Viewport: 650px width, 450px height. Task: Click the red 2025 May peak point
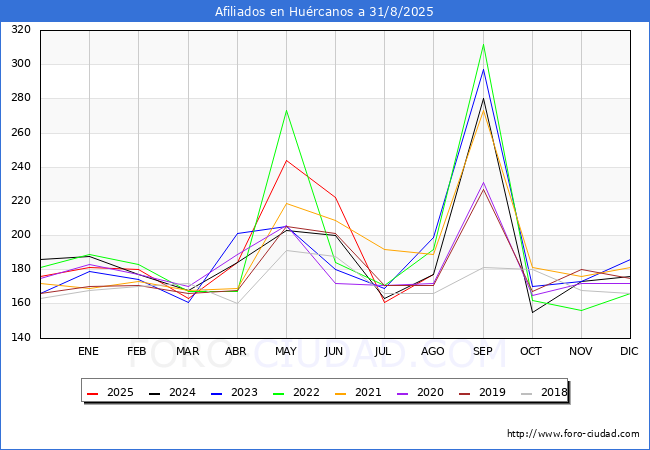pyautogui.click(x=286, y=160)
